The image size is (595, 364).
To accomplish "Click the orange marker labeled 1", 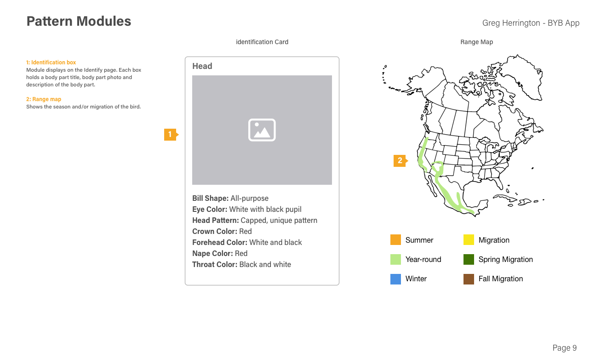I will [x=170, y=135].
